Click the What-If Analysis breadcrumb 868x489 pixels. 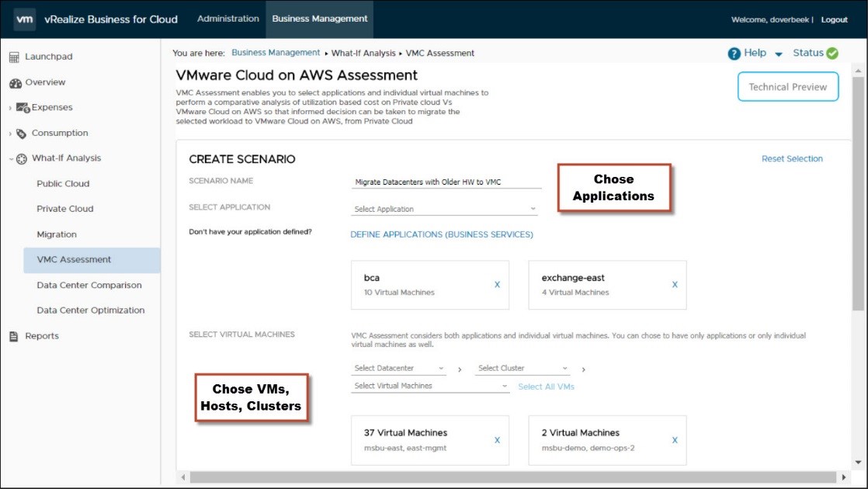click(363, 53)
